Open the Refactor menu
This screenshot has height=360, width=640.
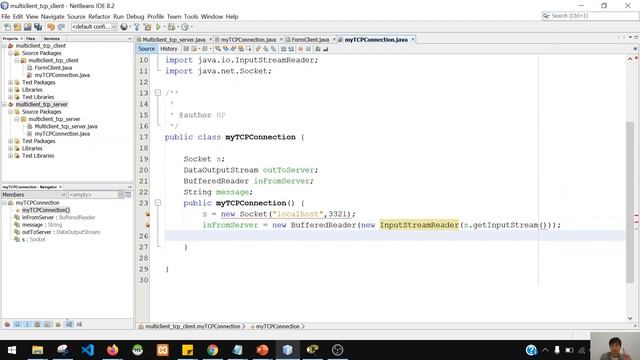point(99,17)
